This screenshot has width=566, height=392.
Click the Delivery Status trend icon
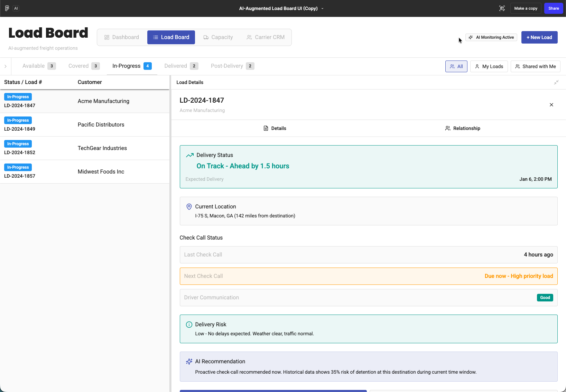(189, 155)
